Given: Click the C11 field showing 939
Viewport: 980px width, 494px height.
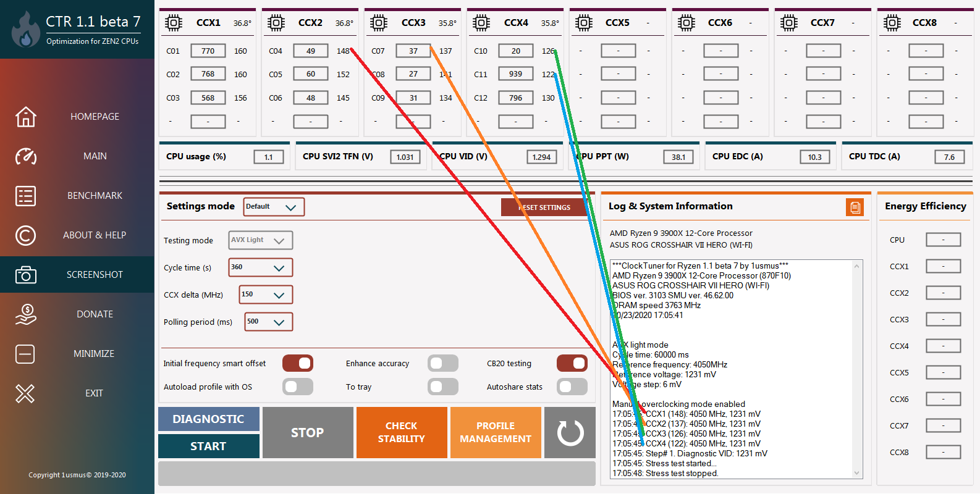Looking at the screenshot, I should (516, 74).
